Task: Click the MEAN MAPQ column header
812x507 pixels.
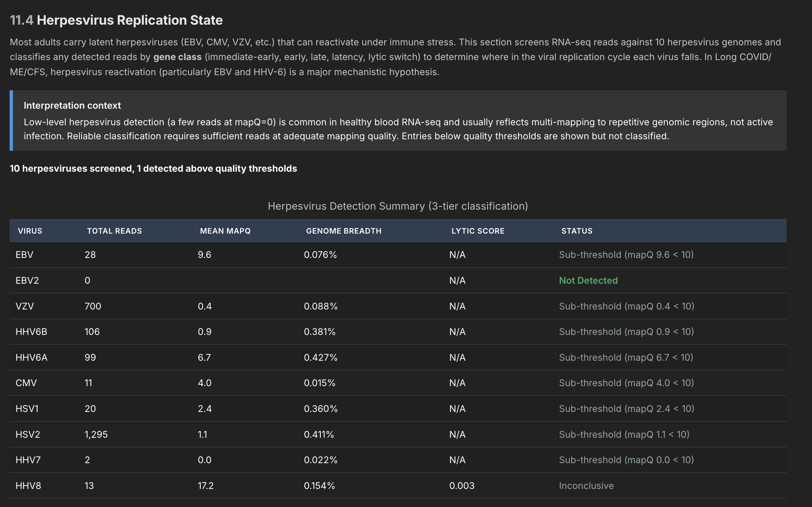Action: [225, 231]
